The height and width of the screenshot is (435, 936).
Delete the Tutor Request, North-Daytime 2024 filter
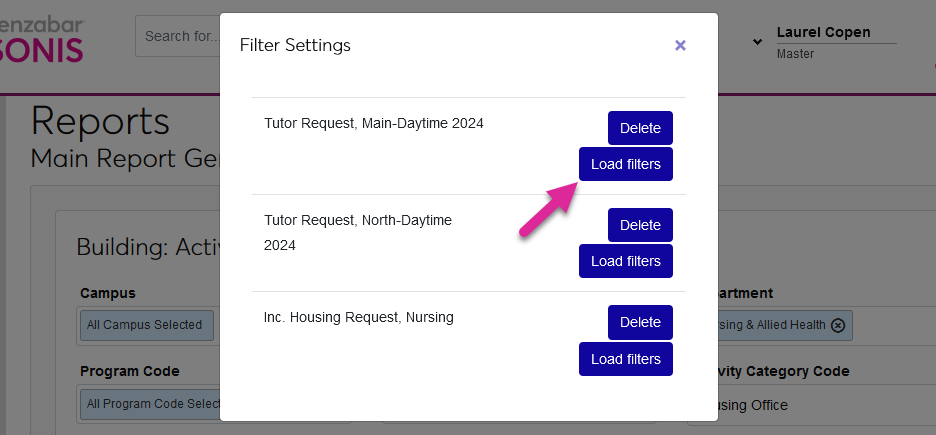point(640,225)
